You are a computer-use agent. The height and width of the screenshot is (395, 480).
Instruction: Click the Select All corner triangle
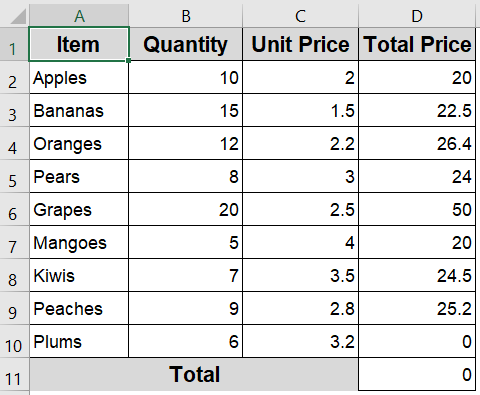point(18,17)
